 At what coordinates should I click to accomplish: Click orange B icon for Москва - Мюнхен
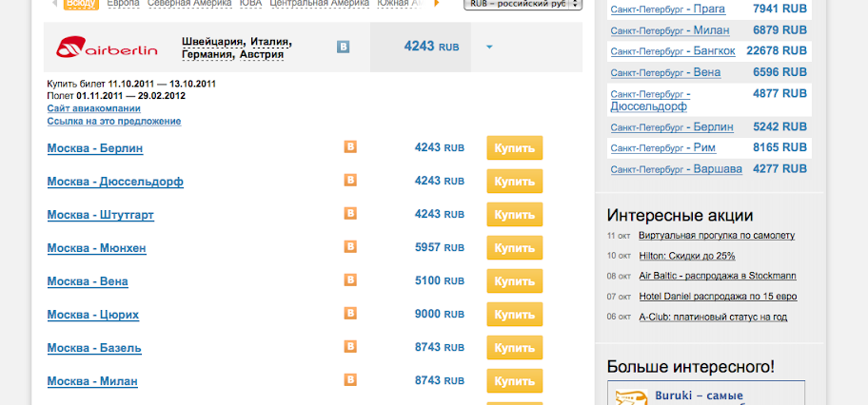click(x=350, y=246)
